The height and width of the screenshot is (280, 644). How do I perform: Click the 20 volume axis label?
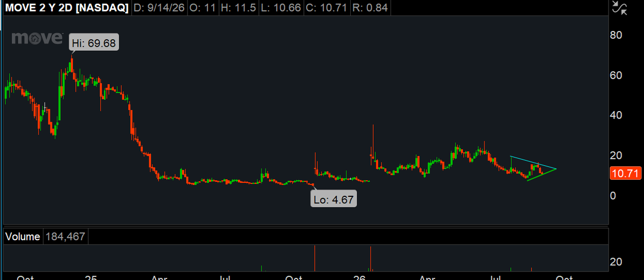coord(616,262)
